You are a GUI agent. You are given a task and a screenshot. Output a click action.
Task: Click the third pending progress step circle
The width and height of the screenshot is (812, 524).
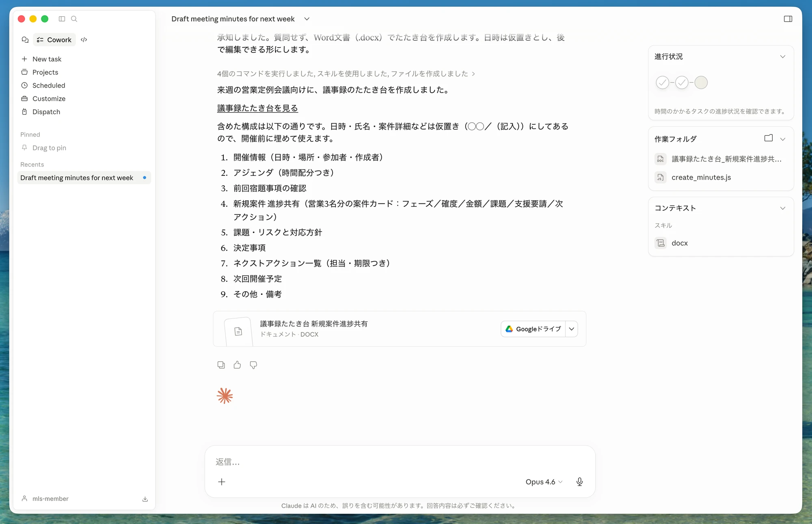(701, 82)
